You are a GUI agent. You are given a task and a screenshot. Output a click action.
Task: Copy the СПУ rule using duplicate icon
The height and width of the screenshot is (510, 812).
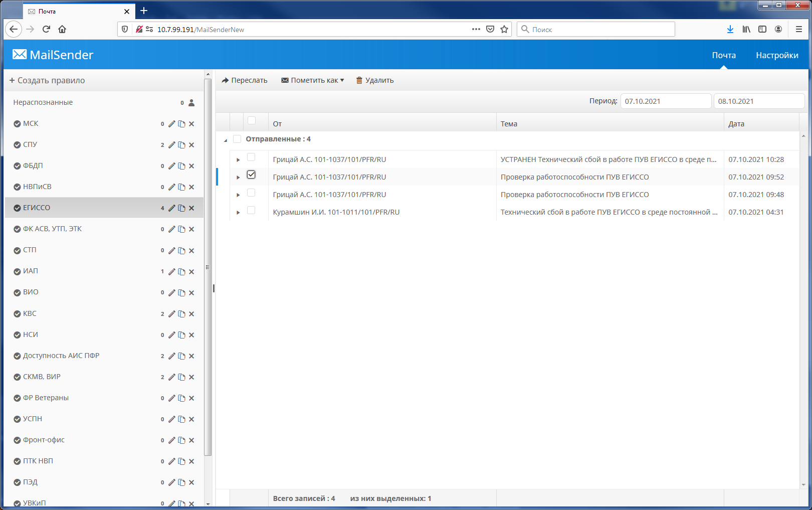point(181,144)
